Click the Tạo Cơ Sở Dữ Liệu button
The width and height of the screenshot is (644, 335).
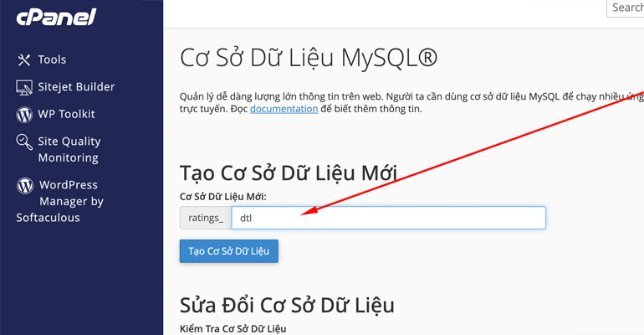pyautogui.click(x=229, y=251)
